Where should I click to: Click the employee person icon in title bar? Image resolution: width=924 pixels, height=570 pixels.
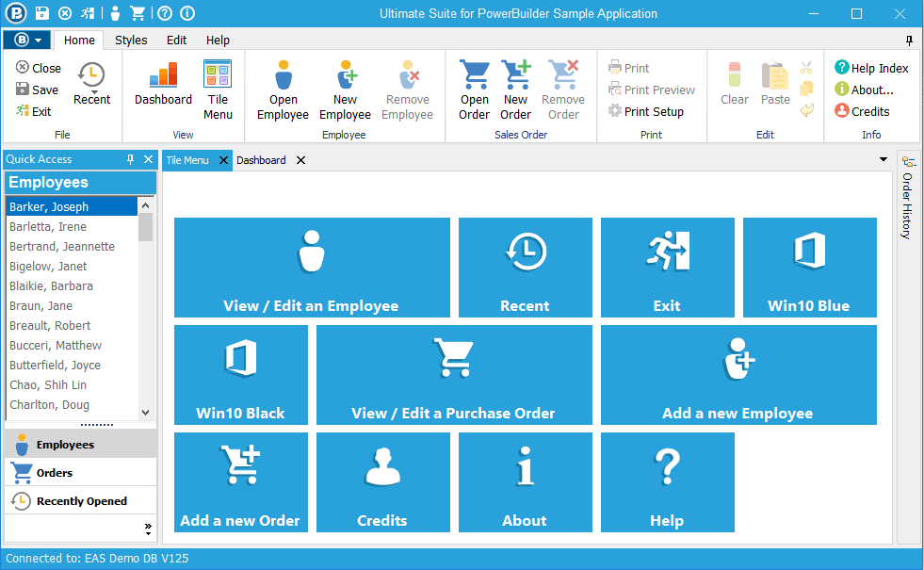116,13
